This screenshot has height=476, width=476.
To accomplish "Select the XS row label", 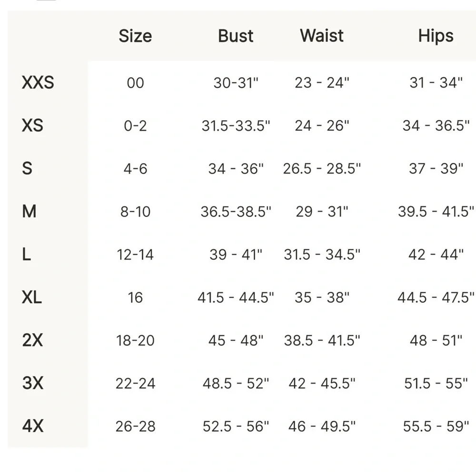I will (x=32, y=126).
